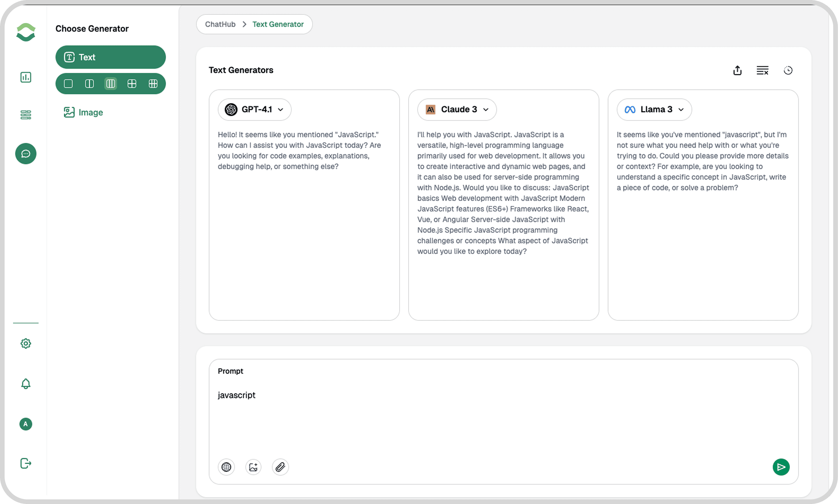Select the Image generator option
The image size is (838, 504).
pos(83,112)
